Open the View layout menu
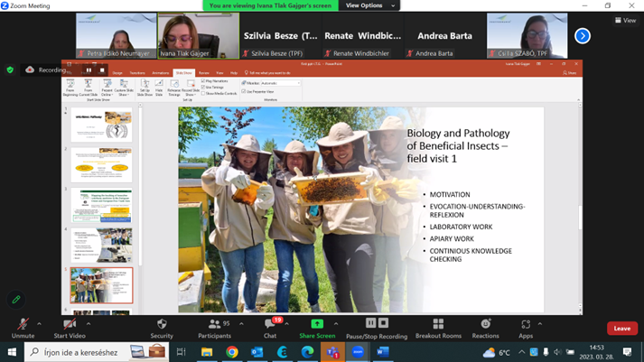The height and width of the screenshot is (362, 644). (625, 20)
